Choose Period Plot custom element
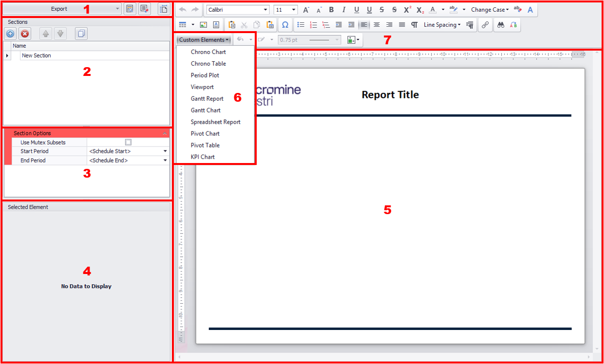 point(205,75)
